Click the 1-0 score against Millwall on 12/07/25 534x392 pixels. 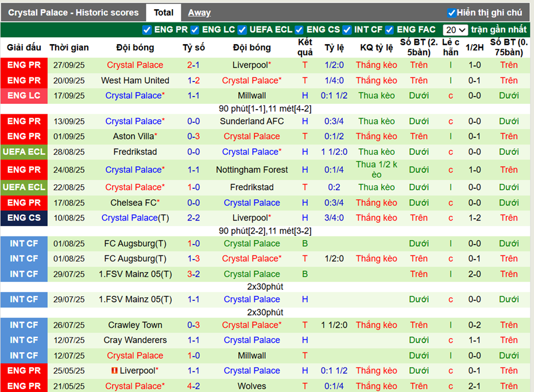(x=194, y=356)
